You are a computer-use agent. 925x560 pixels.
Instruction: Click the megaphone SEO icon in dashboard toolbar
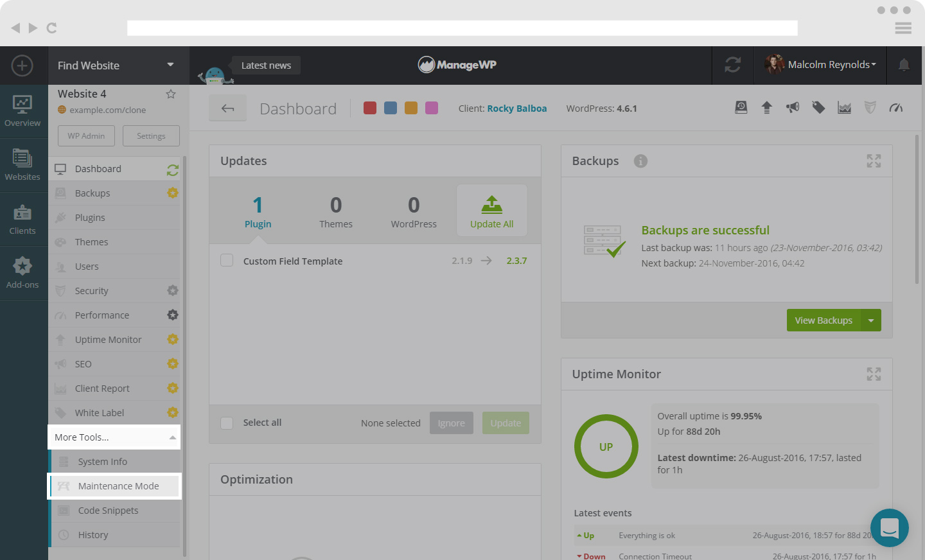point(793,107)
